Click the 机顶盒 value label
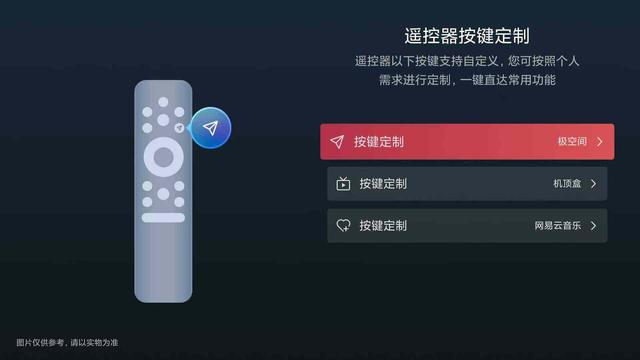Image resolution: width=640 pixels, height=360 pixels. pyautogui.click(x=567, y=184)
